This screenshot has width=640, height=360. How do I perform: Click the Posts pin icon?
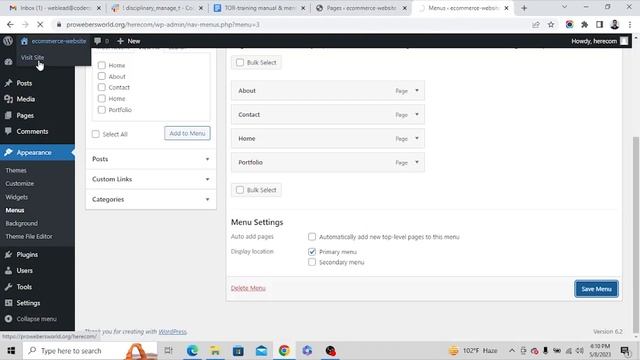coord(8,83)
